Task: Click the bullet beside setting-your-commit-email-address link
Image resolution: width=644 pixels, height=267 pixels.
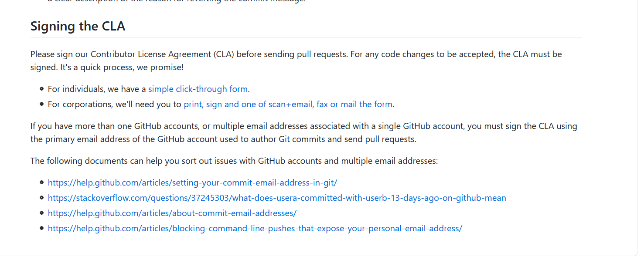Action: pos(41,183)
